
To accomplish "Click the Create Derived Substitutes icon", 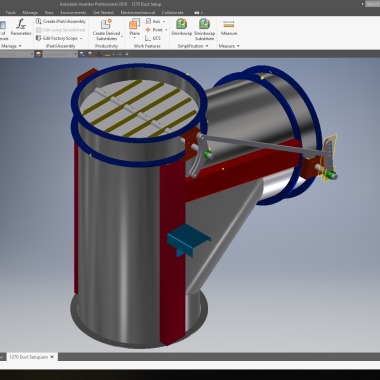I will [106, 29].
